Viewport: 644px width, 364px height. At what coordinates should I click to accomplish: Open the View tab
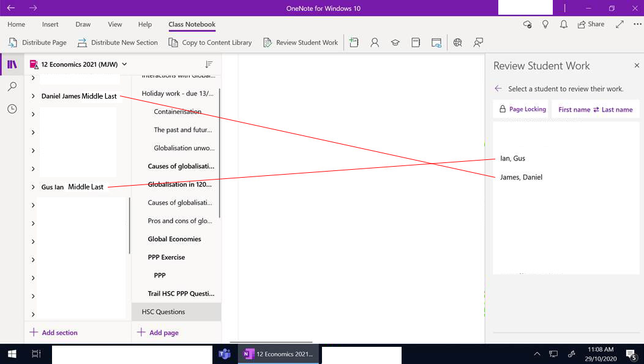115,25
